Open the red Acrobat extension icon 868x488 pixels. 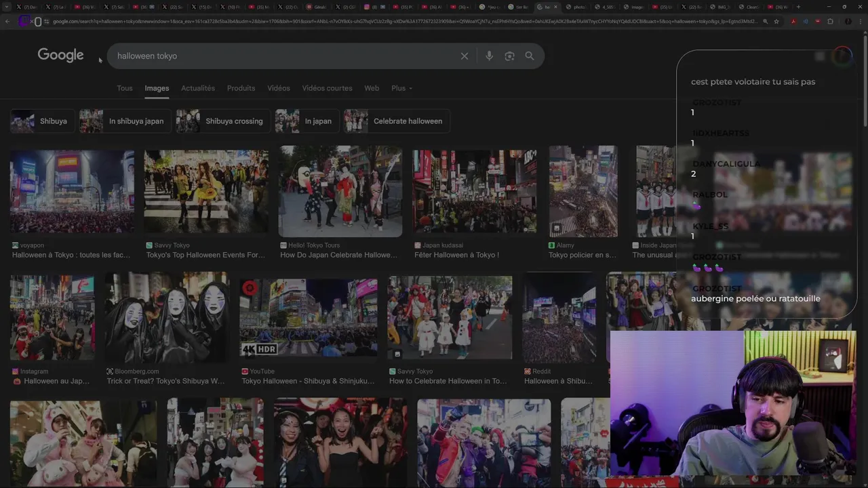(793, 21)
